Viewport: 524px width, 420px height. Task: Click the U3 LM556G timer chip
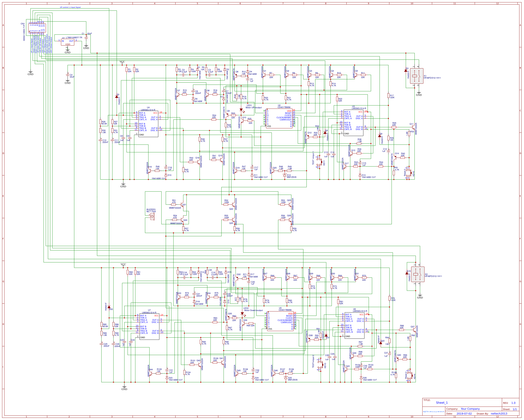pyautogui.click(x=353, y=123)
